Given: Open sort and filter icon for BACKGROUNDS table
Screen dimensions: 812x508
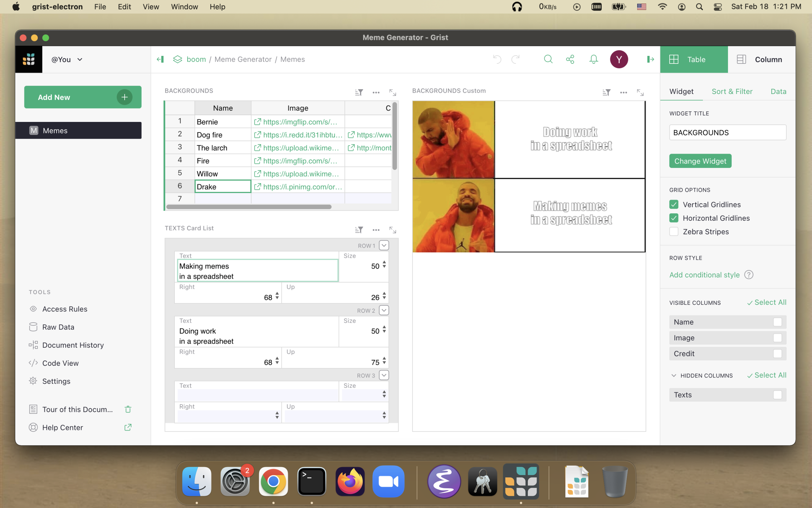Looking at the screenshot, I should point(359,92).
